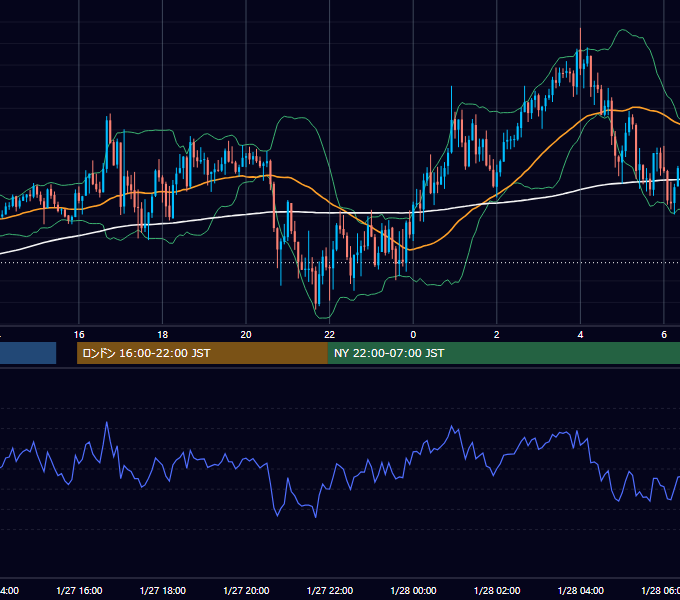Viewport: 680px width, 600px height.
Task: Click the '1/28 02:00' date label
Action: (x=497, y=590)
